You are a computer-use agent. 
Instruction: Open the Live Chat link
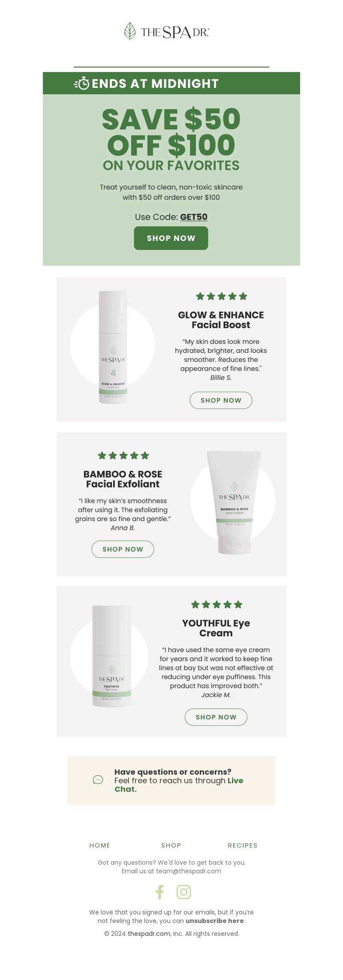click(x=179, y=785)
